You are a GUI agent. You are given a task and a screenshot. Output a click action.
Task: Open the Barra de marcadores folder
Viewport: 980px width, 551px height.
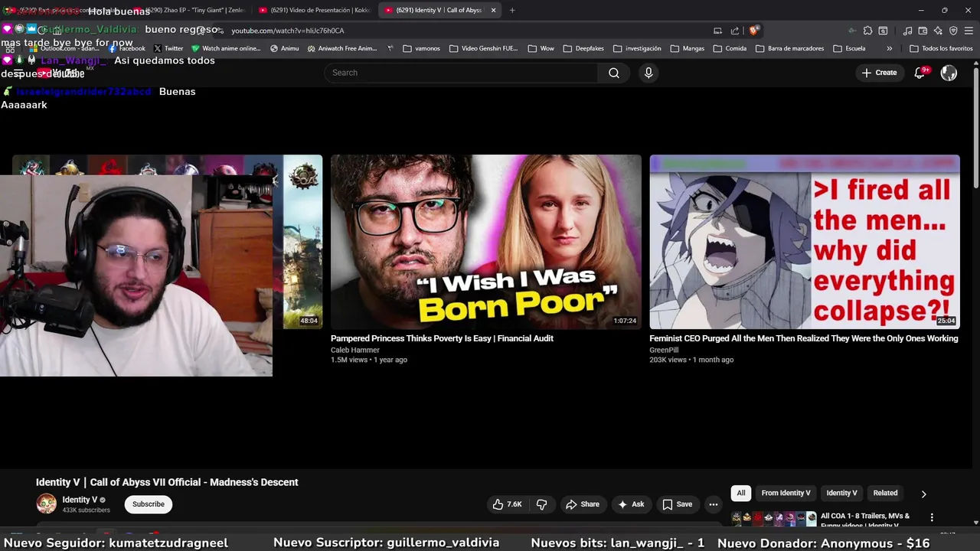pos(790,48)
